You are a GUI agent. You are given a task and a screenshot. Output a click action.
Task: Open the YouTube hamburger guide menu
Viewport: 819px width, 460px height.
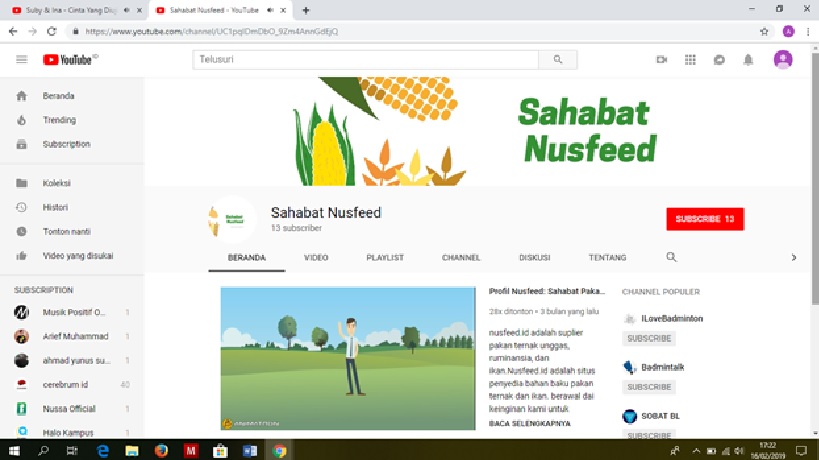tap(21, 60)
